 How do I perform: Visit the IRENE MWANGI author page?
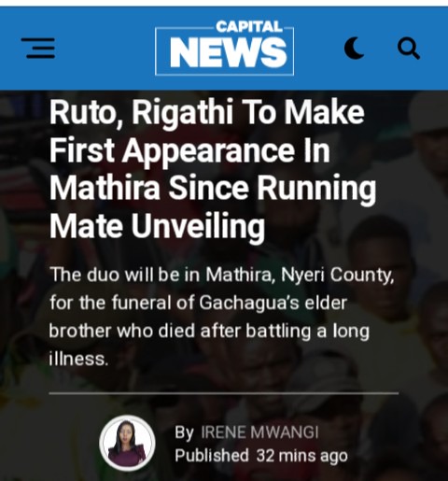pyautogui.click(x=259, y=432)
